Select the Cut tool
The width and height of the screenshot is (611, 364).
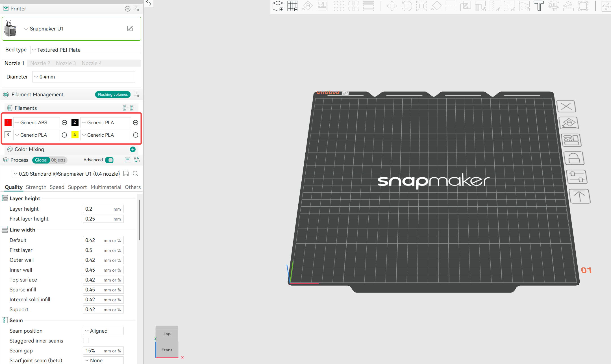point(451,6)
